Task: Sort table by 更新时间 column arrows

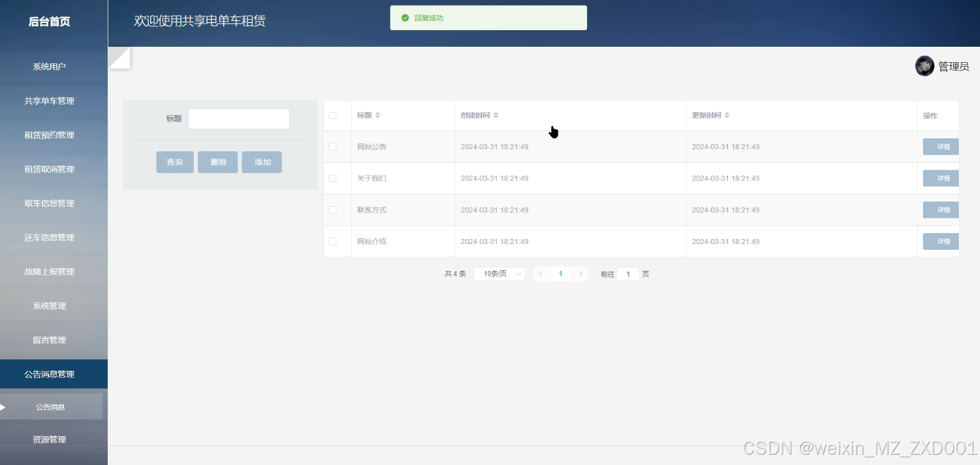Action: click(x=727, y=115)
